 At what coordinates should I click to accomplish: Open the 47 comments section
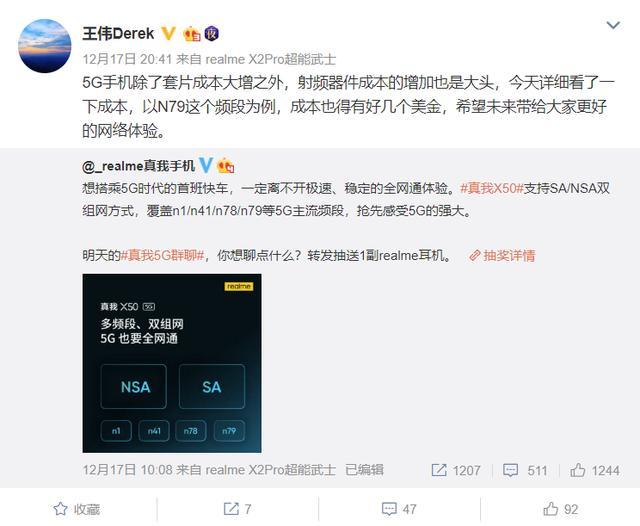(399, 509)
